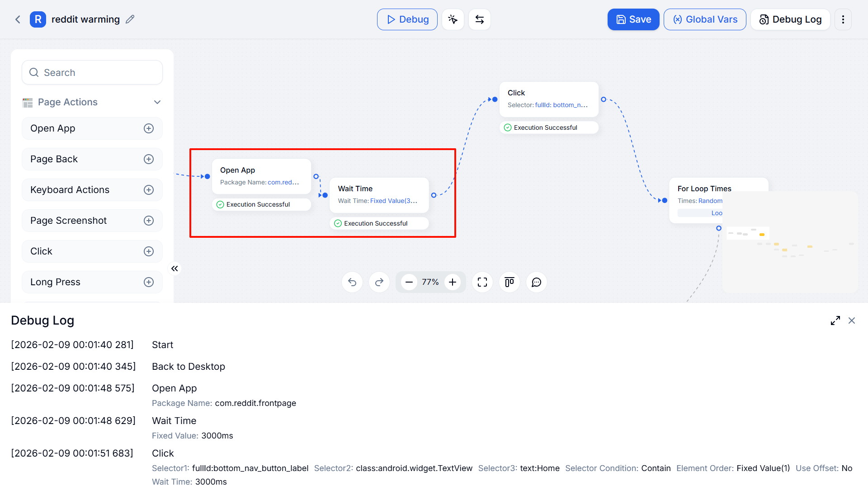Image resolution: width=868 pixels, height=495 pixels.
Task: Add the Click action with plus icon
Action: pyautogui.click(x=149, y=251)
